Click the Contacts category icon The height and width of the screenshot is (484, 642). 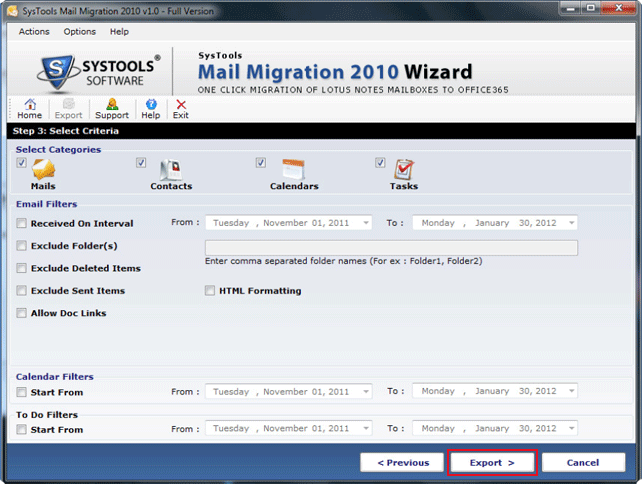click(x=171, y=170)
